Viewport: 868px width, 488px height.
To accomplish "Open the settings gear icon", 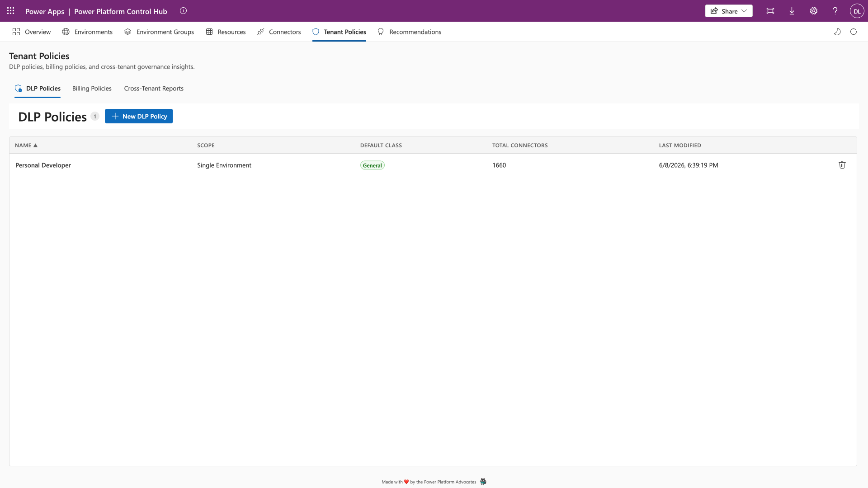I will coord(814,11).
